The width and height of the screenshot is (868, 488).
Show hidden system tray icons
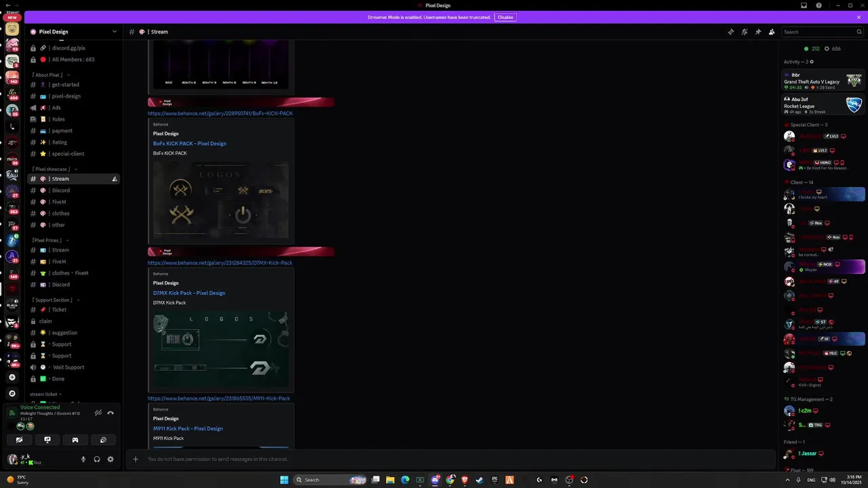tap(788, 480)
